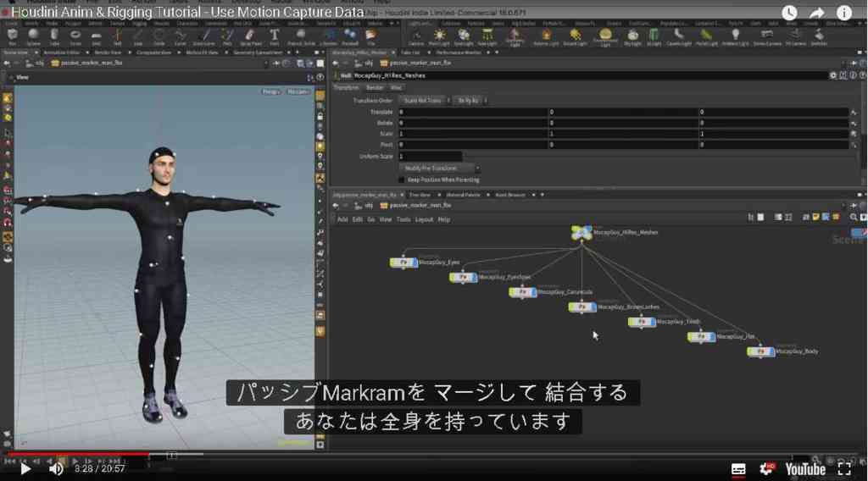Mute the video with the speaker icon

(56, 469)
